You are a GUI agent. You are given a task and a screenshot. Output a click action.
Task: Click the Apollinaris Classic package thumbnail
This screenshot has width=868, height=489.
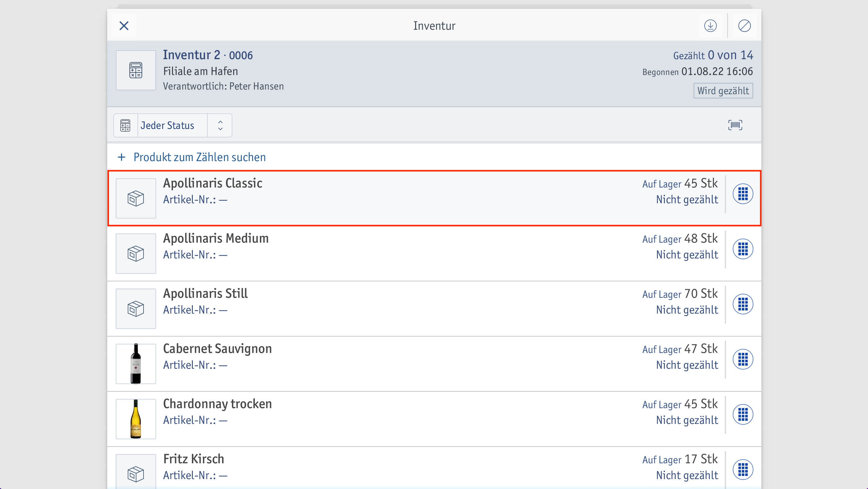pos(136,198)
